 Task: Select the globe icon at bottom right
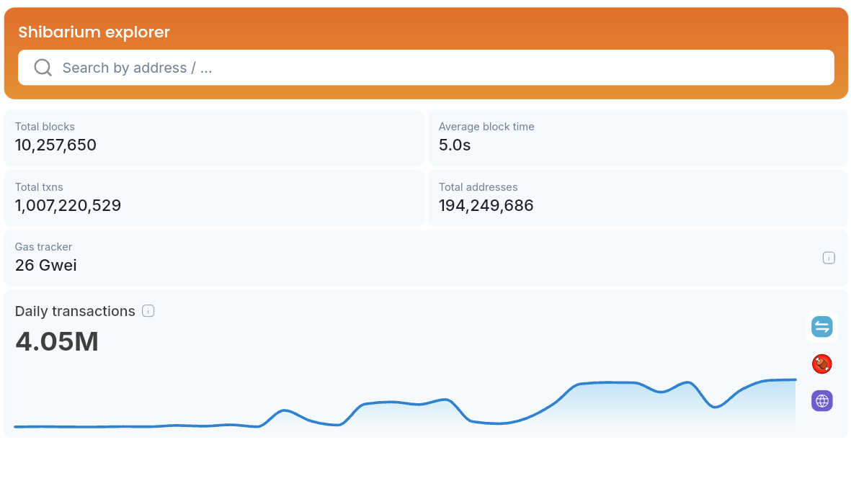click(821, 400)
